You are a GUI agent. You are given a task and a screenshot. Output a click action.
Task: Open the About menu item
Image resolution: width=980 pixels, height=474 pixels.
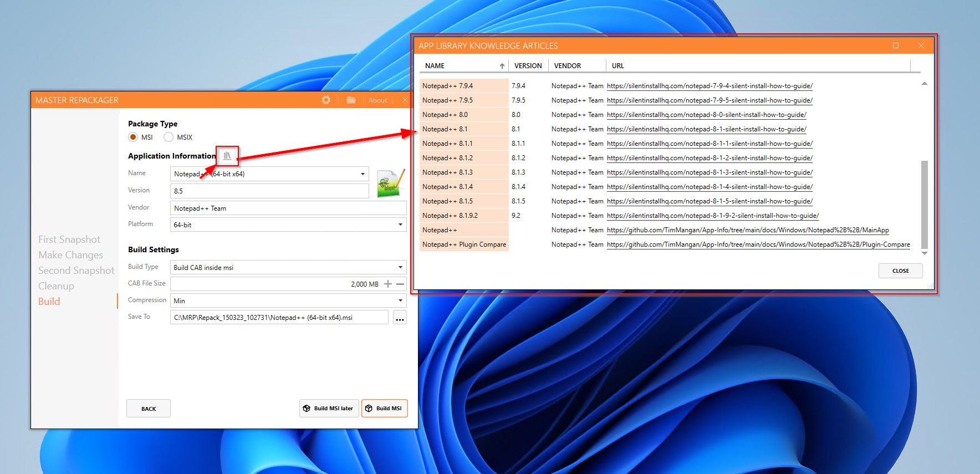[x=378, y=100]
